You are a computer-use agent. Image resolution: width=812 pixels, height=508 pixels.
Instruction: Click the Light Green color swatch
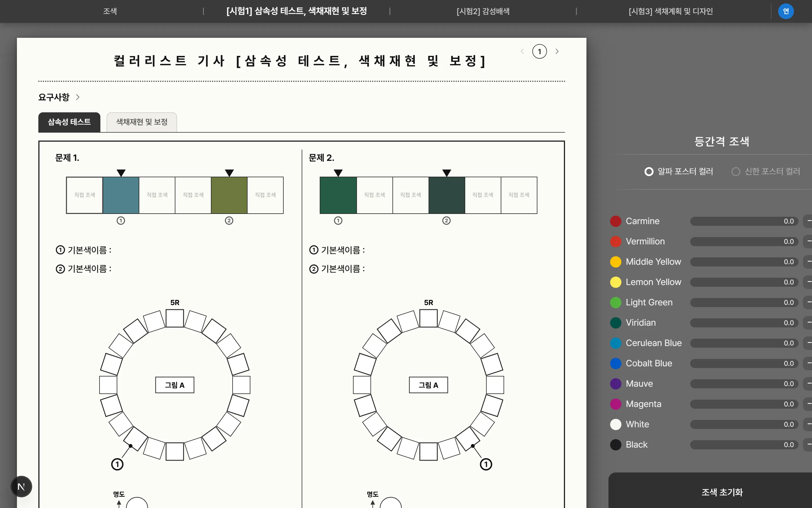pos(616,302)
